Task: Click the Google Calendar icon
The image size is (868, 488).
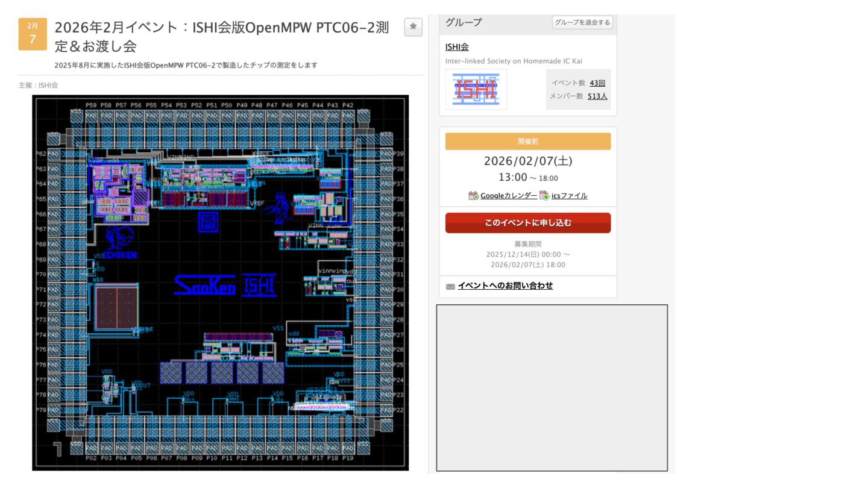Action: 473,196
